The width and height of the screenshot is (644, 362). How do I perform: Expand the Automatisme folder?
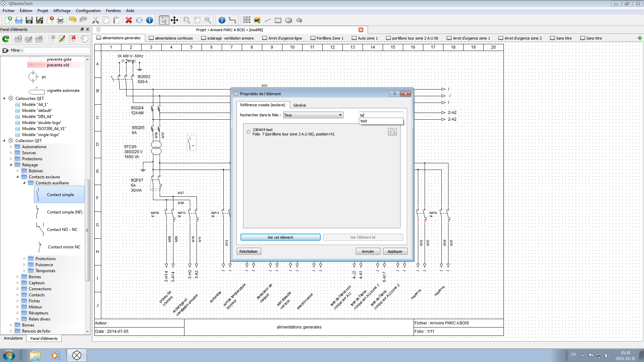[11, 147]
